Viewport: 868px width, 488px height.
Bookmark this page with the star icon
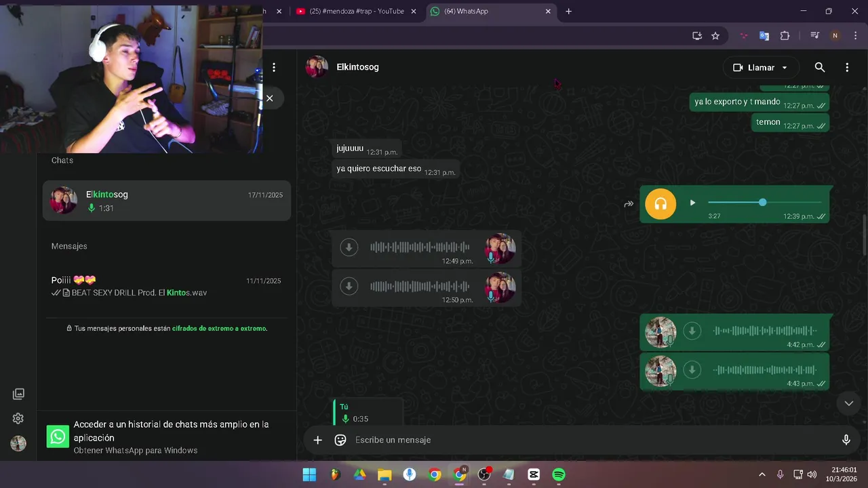[x=715, y=36]
